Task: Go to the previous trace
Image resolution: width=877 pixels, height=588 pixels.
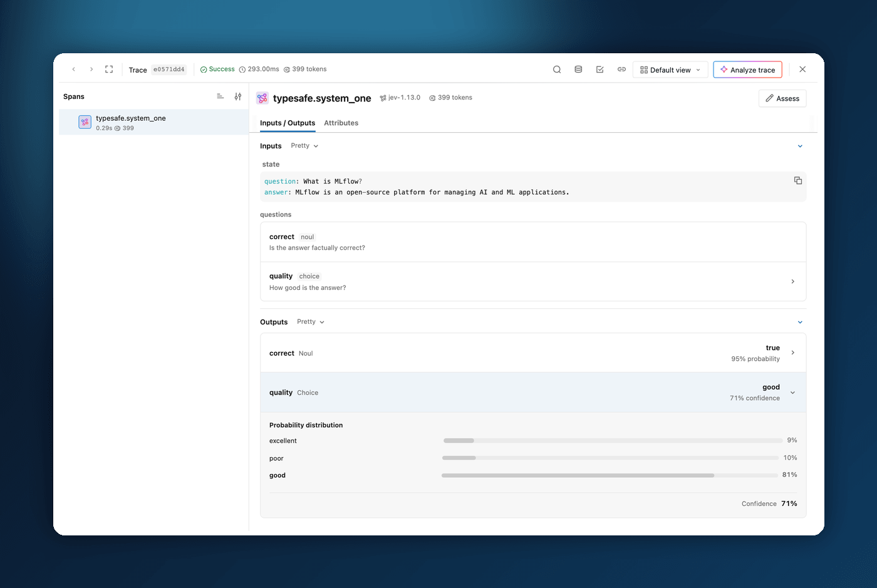Action: tap(74, 70)
